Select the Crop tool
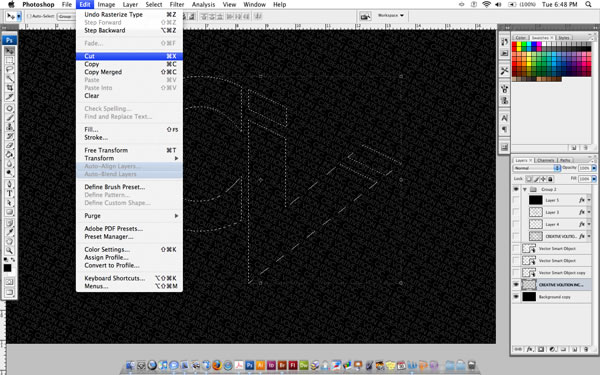The width and height of the screenshot is (600, 375). click(10, 88)
